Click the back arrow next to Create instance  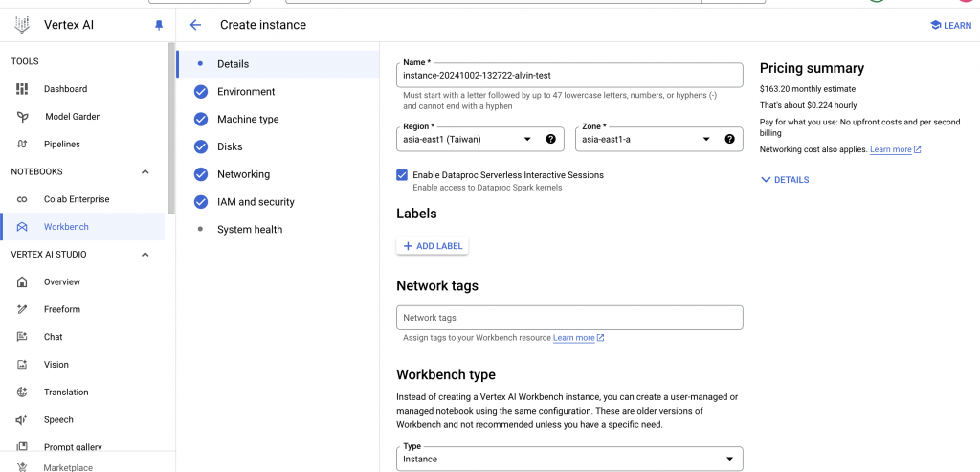[196, 25]
